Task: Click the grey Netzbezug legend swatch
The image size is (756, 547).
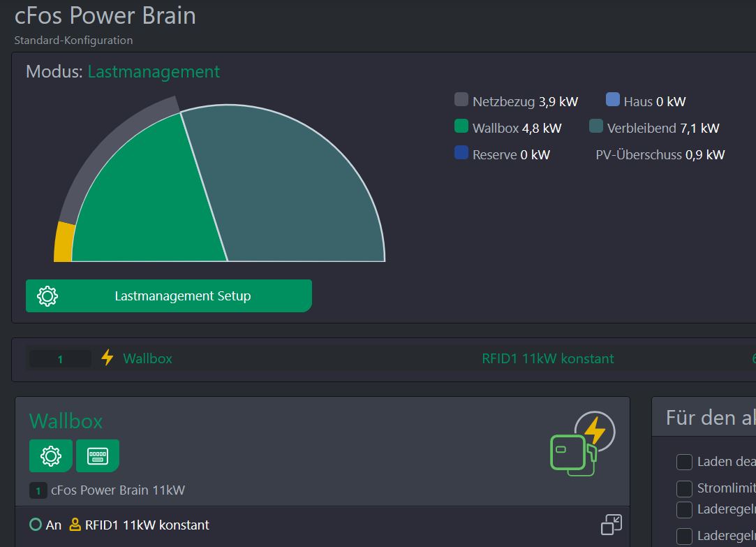Action: tap(461, 99)
